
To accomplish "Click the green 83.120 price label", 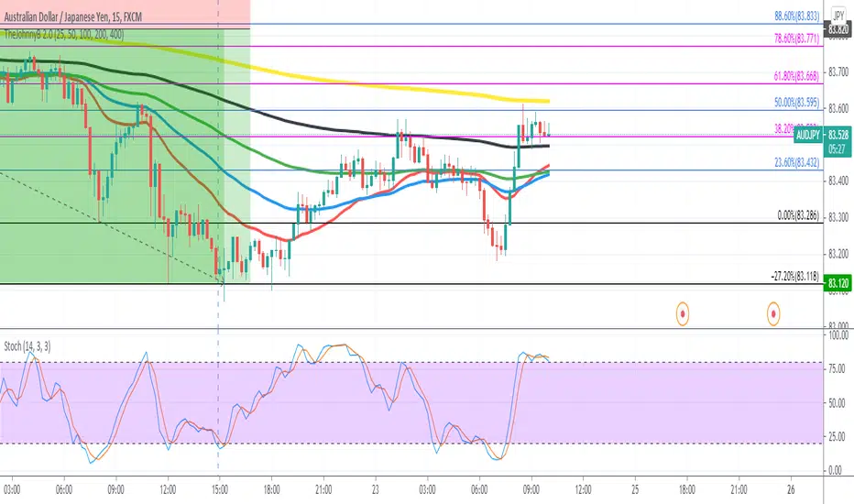I will 838,283.
